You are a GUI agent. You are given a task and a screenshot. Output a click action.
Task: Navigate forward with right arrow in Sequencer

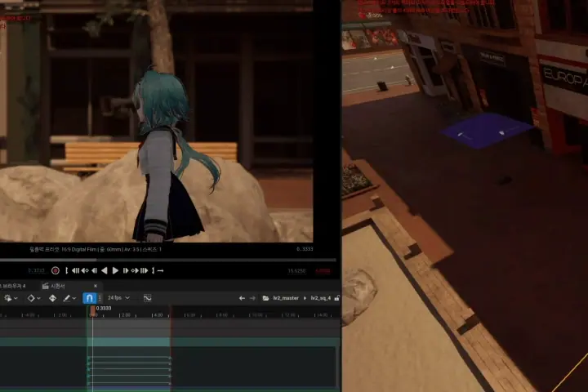[252, 298]
